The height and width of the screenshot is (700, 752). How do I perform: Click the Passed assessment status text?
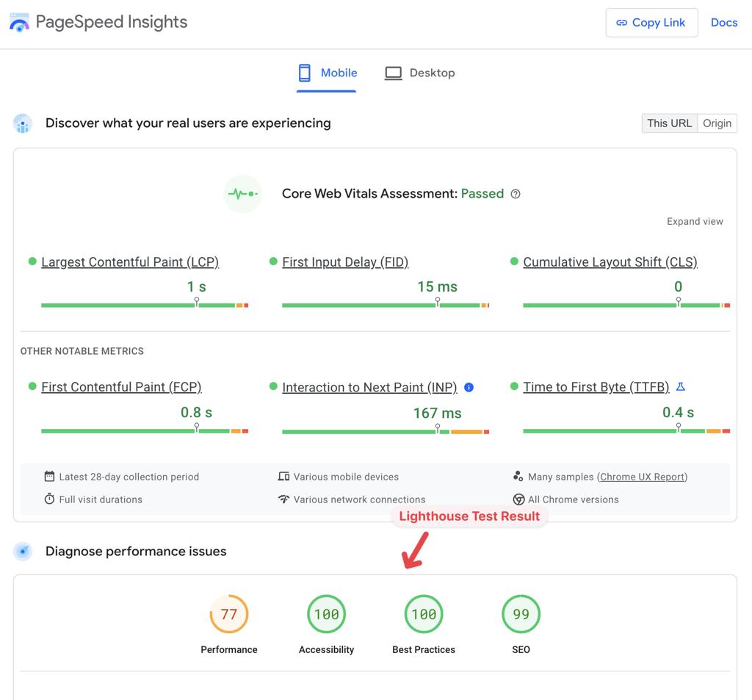pyautogui.click(x=482, y=193)
